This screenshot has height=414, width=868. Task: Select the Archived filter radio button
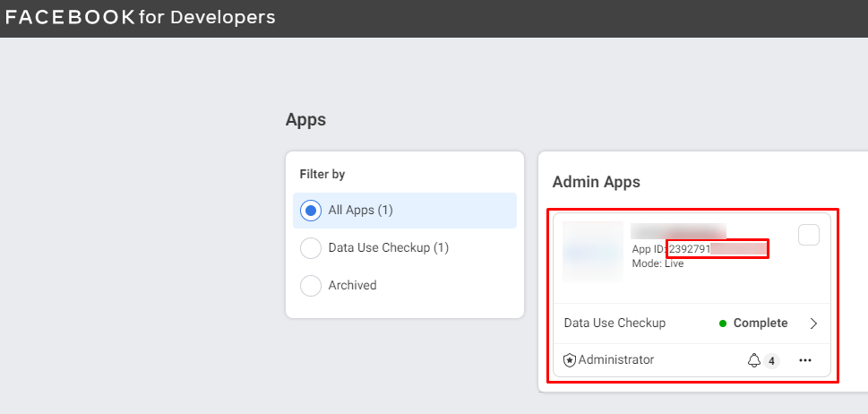click(311, 286)
